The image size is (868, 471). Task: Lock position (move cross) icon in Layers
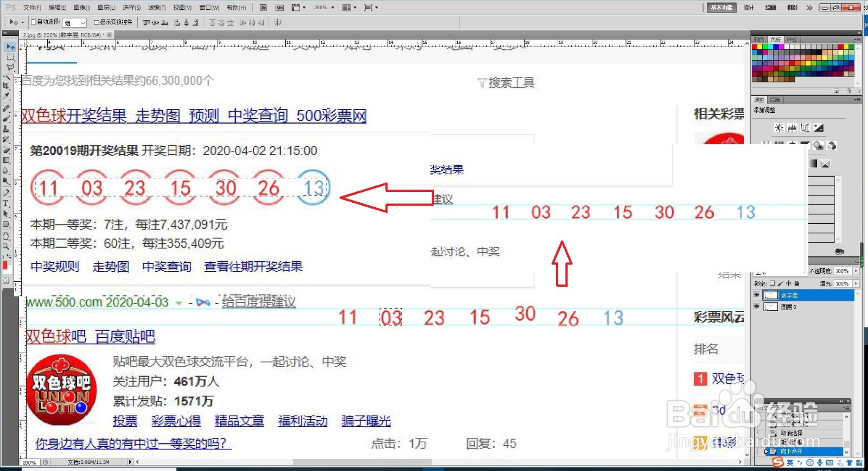[x=788, y=283]
